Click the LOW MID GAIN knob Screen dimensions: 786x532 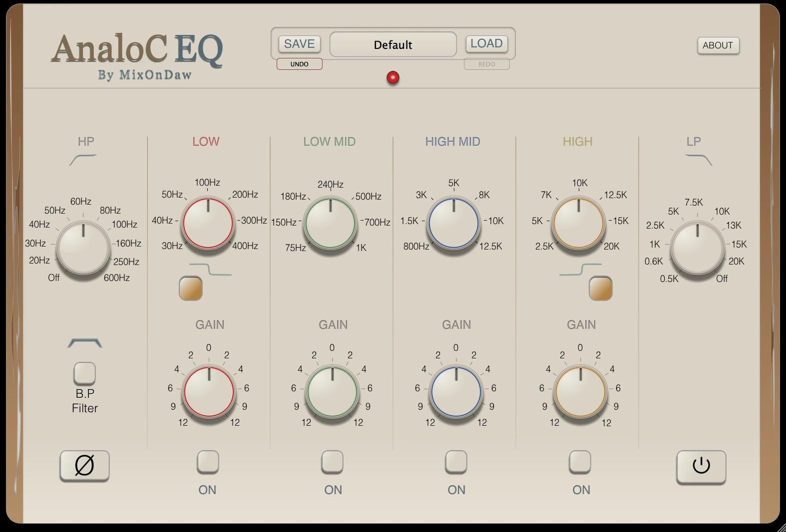point(332,391)
